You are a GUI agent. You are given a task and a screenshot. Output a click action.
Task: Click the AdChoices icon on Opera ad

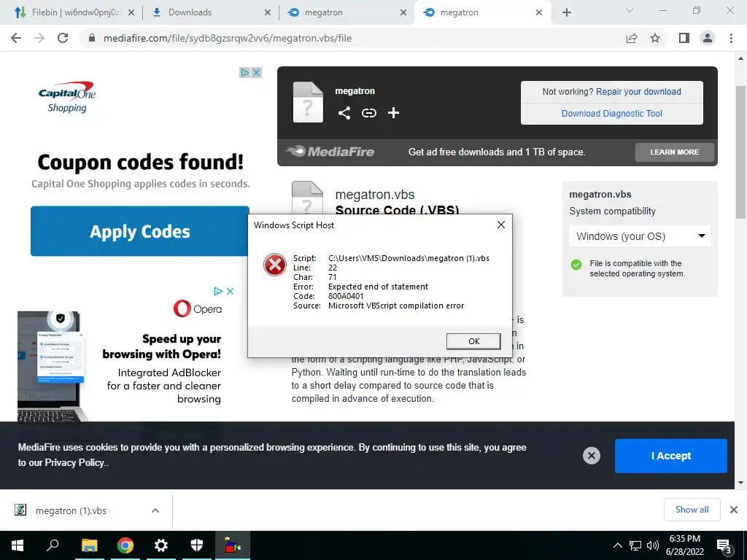[218, 291]
